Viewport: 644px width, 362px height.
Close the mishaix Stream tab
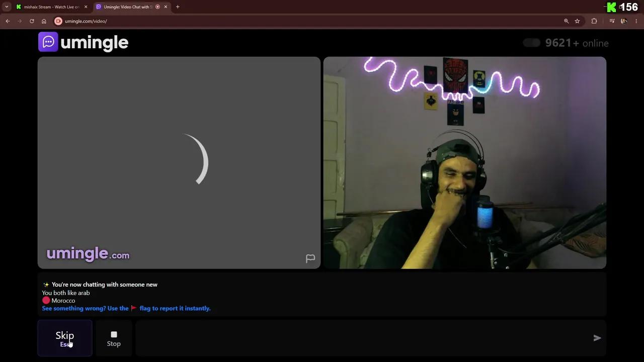(x=86, y=7)
